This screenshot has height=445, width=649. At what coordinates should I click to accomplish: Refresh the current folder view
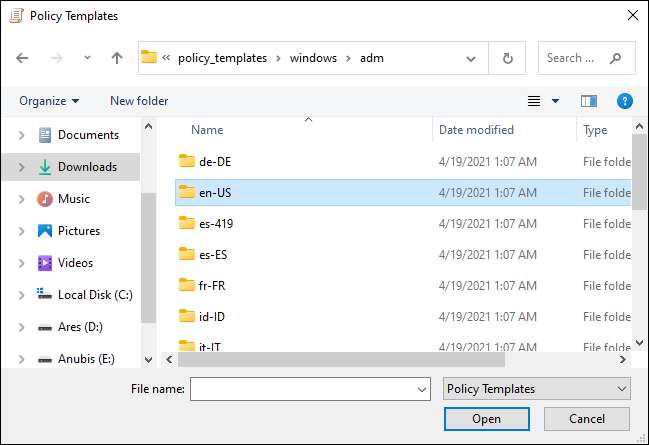507,58
